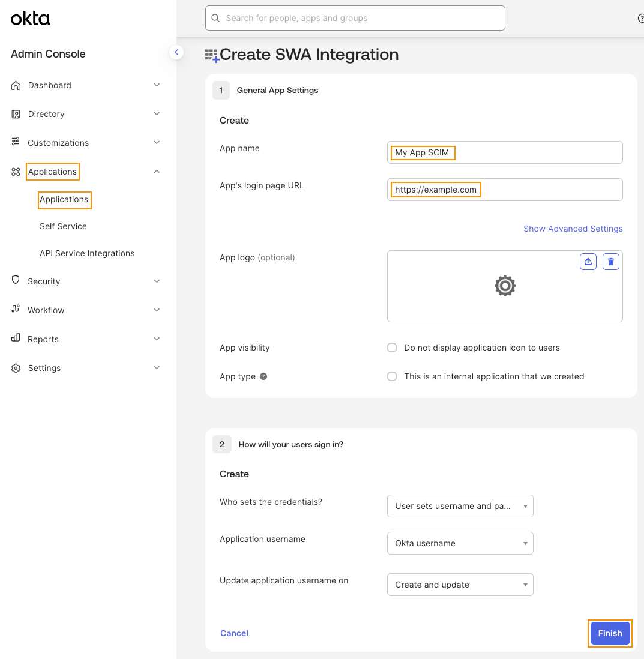Screen dimensions: 644x659
Task: Open the Who sets the credentials dropdown
Action: point(460,506)
